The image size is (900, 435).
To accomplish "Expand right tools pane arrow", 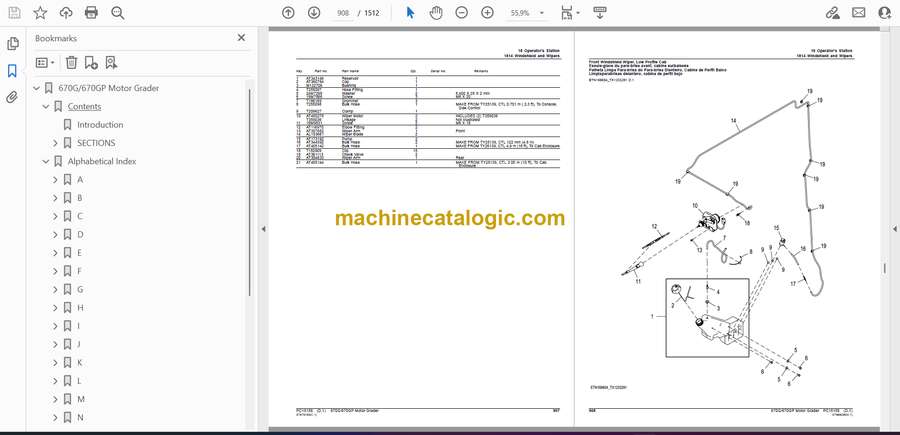I will coord(894,229).
